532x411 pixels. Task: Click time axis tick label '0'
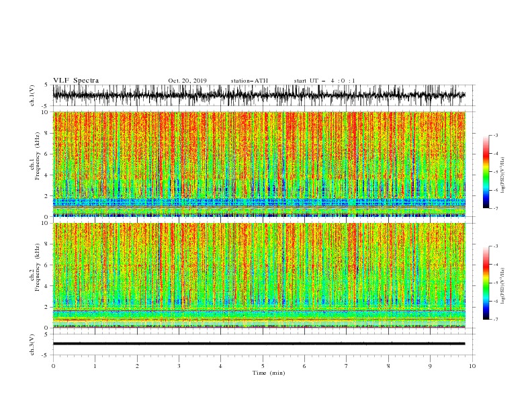click(x=53, y=366)
